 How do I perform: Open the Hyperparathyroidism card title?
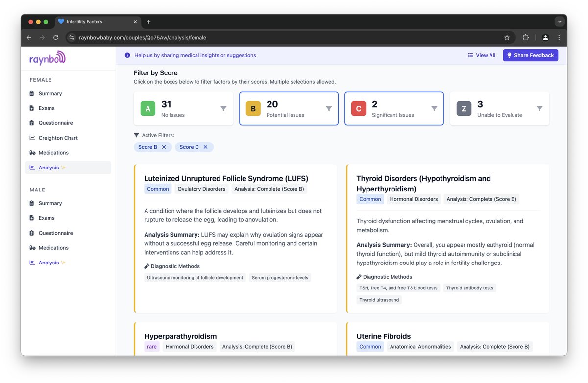click(180, 336)
